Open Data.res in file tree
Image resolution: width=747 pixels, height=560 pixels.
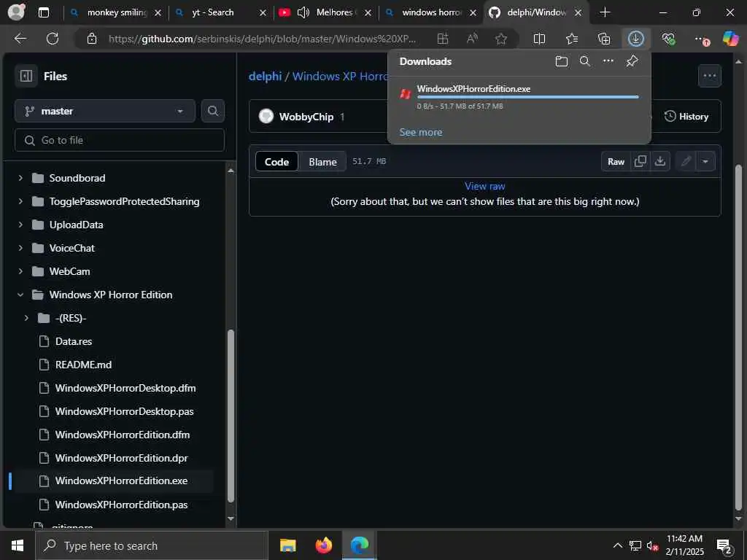tap(74, 341)
